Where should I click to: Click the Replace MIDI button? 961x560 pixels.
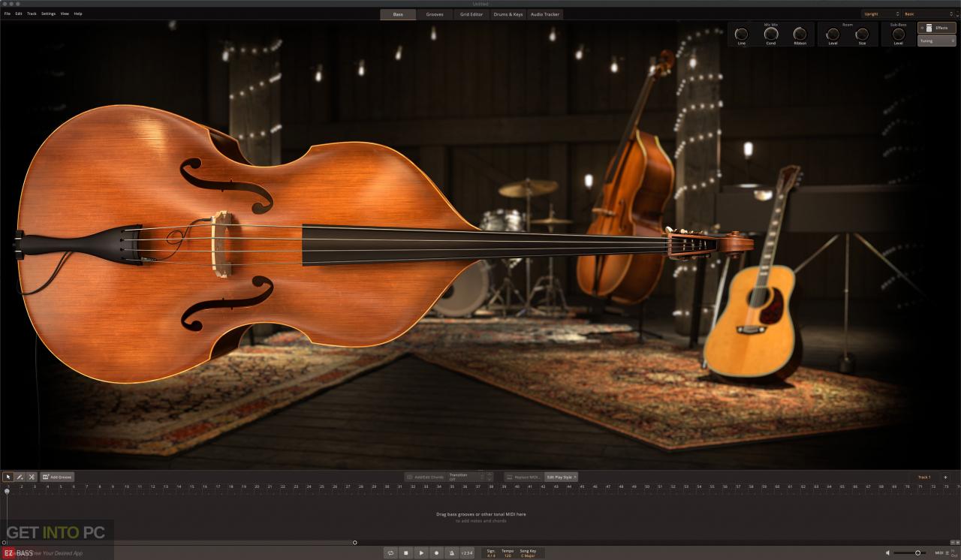click(x=523, y=477)
